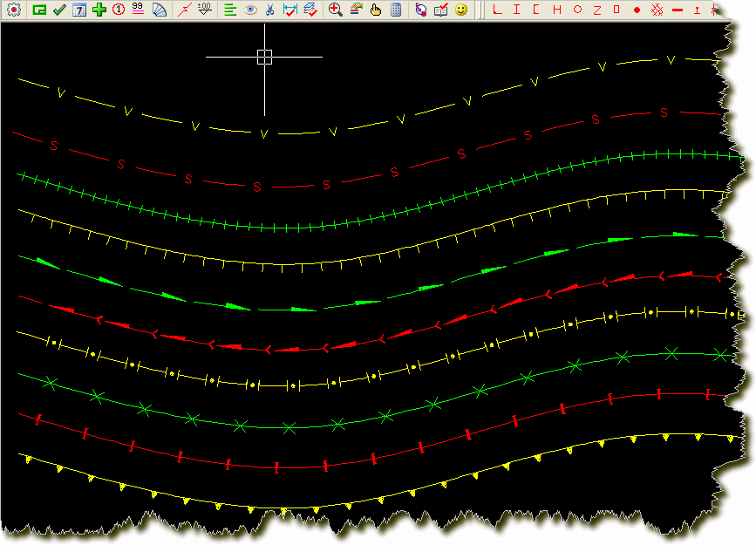
Task: Click the magnifier zoom-in icon
Action: (x=335, y=10)
